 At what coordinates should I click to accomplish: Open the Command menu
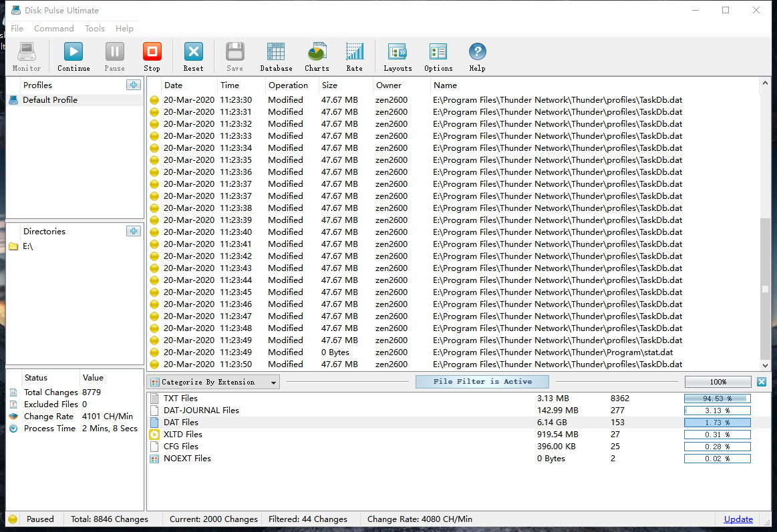click(54, 29)
